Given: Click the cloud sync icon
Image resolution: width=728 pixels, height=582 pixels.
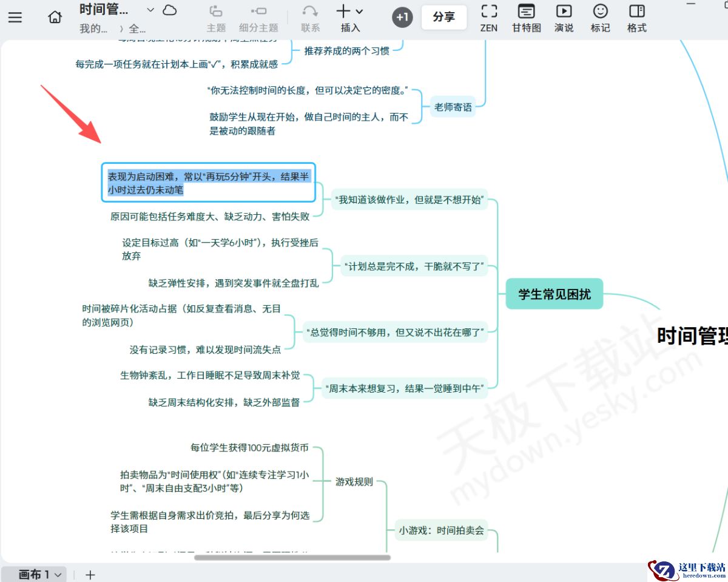Looking at the screenshot, I should click(169, 10).
